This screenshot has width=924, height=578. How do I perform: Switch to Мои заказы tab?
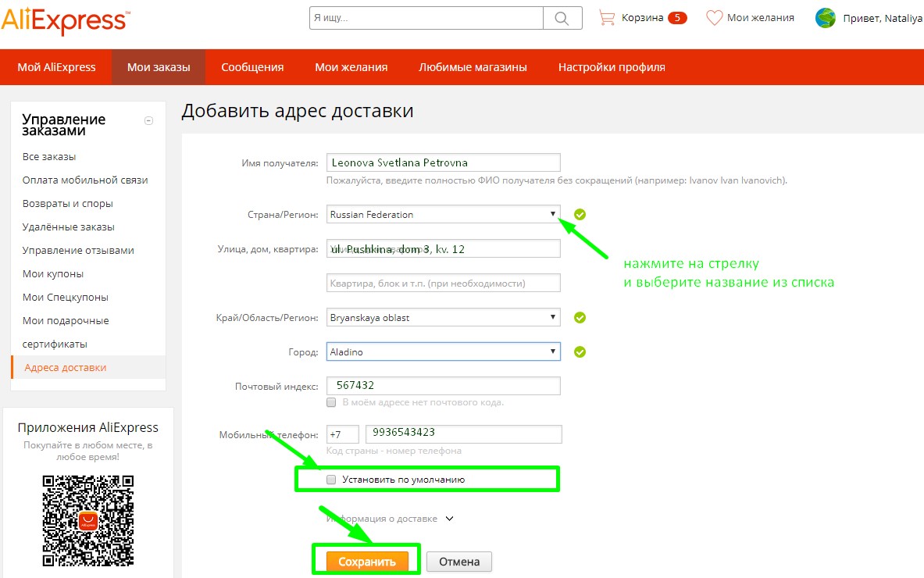(x=159, y=67)
